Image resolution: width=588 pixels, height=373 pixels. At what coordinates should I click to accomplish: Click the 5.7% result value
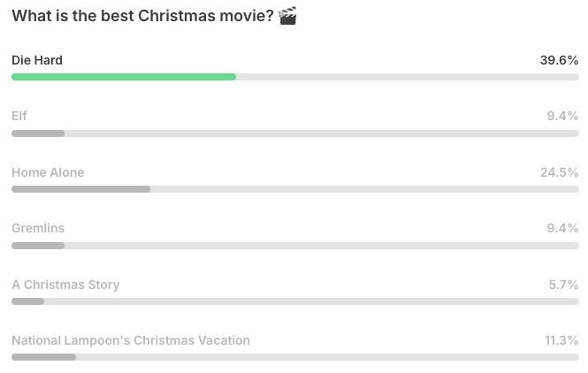pos(563,285)
